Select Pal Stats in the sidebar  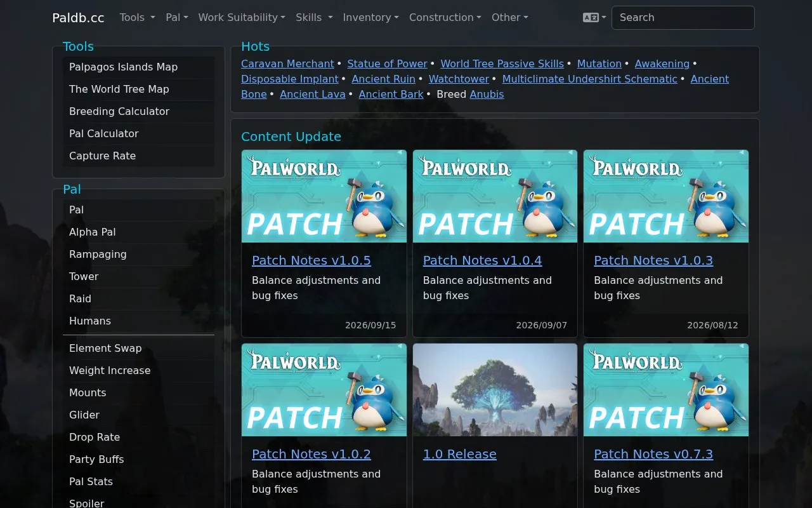[138, 482]
